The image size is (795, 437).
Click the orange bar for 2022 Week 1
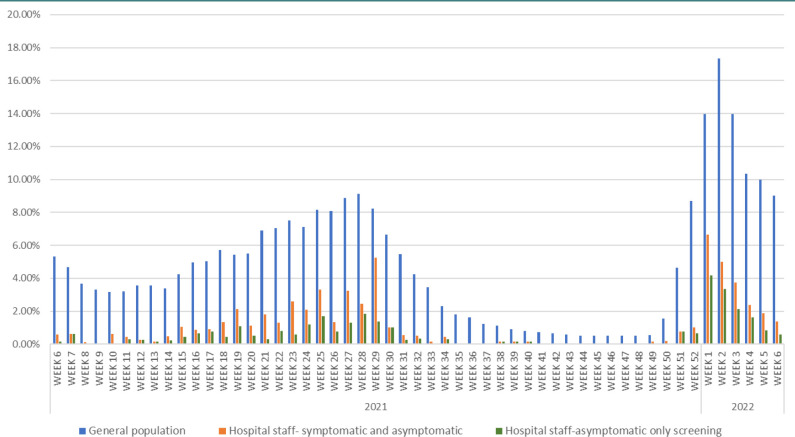[707, 289]
